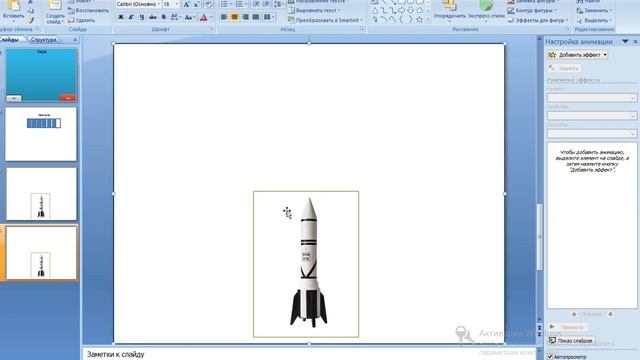Open the Выделить select dropdown
Viewport: 640px width, 360px height.
point(594,20)
